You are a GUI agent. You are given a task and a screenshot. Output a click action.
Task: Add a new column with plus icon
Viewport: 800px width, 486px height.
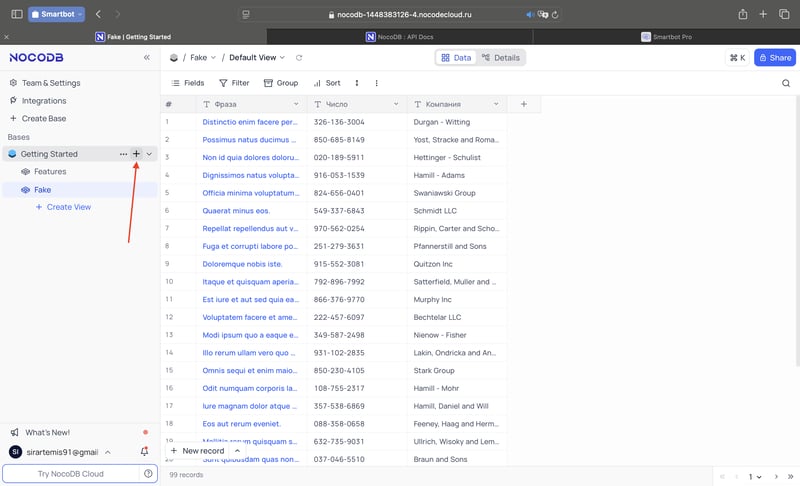pyautogui.click(x=523, y=104)
